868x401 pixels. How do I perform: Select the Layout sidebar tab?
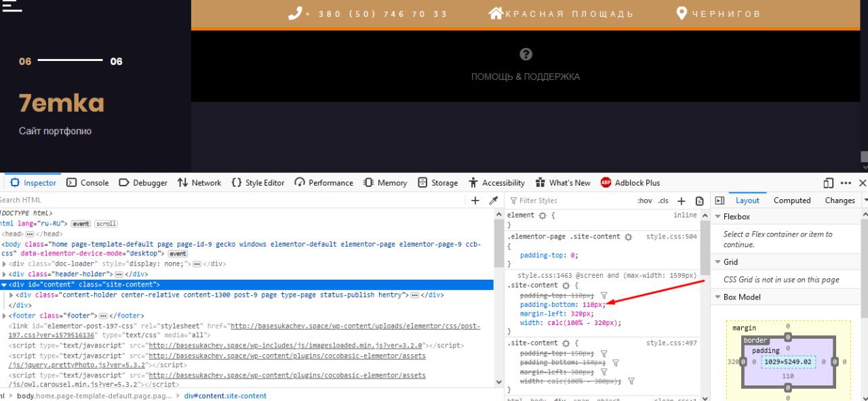click(747, 200)
